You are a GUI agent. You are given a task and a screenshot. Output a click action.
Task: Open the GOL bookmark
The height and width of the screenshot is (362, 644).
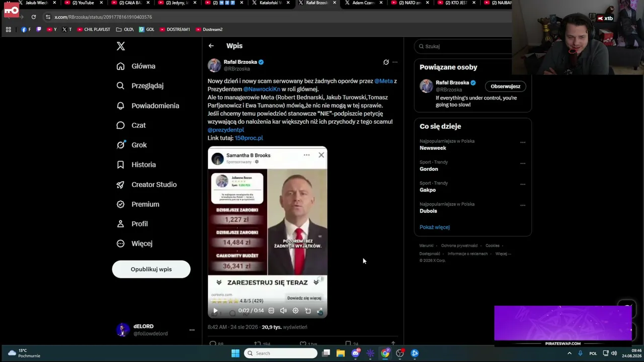(x=147, y=30)
